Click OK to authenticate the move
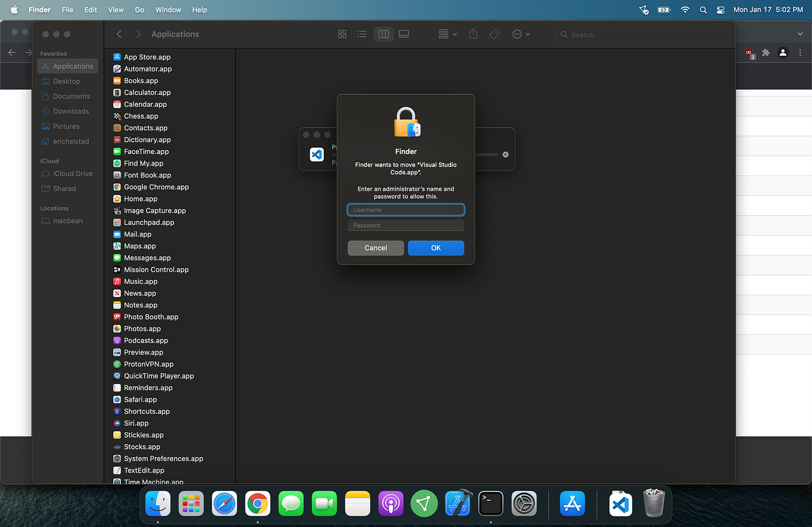This screenshot has width=812, height=527. (436, 248)
